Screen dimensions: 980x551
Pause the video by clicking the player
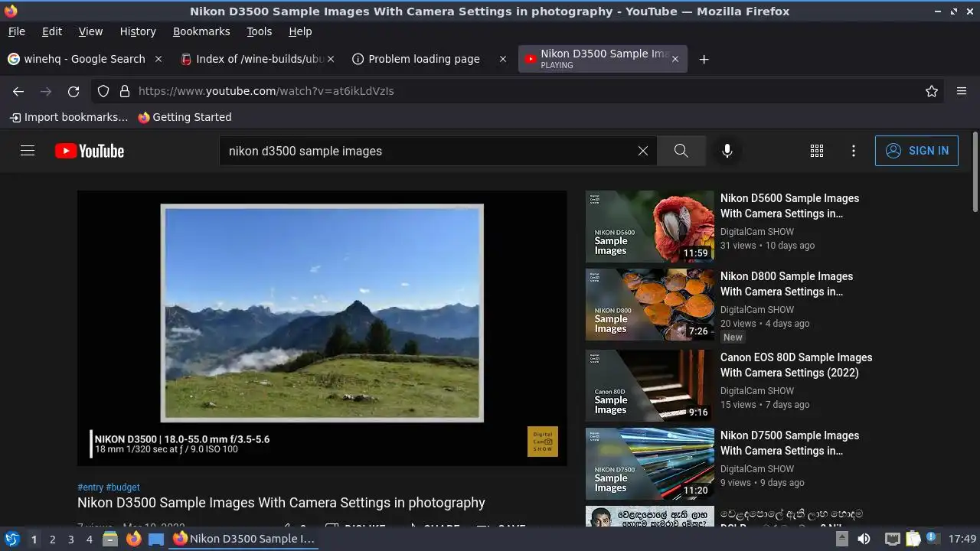[x=322, y=328]
